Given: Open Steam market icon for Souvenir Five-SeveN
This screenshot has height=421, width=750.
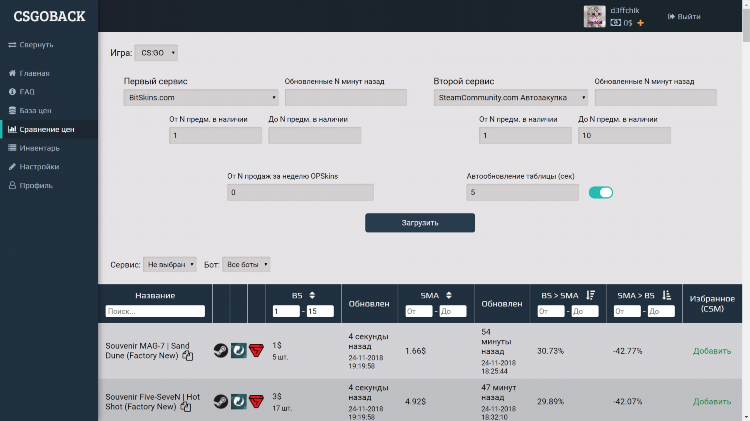Looking at the screenshot, I should (221, 401).
